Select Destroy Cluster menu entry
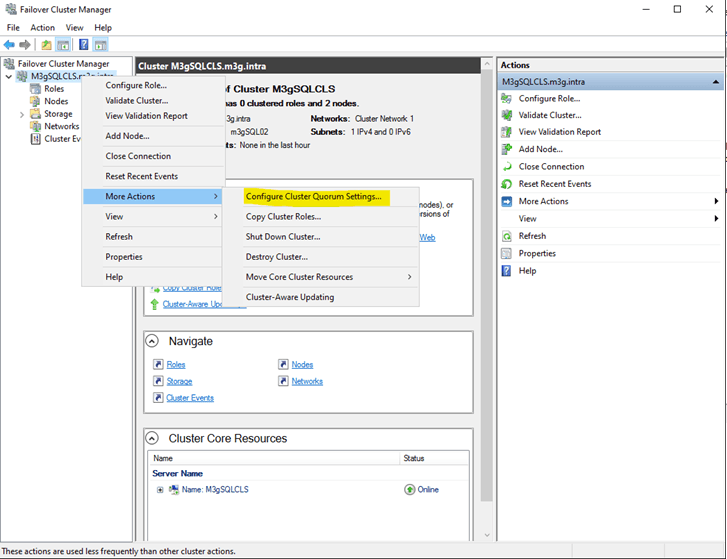 coord(320,257)
